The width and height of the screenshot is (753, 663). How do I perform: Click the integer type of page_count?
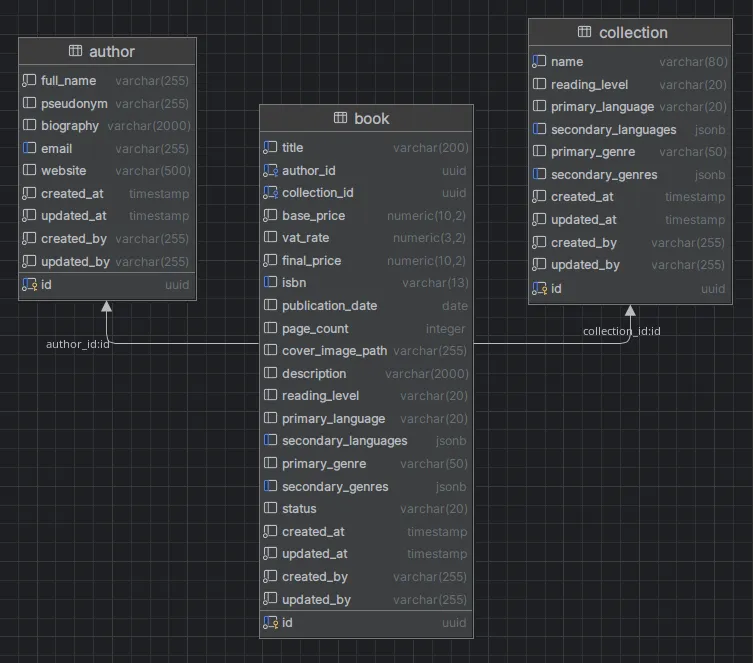point(445,328)
